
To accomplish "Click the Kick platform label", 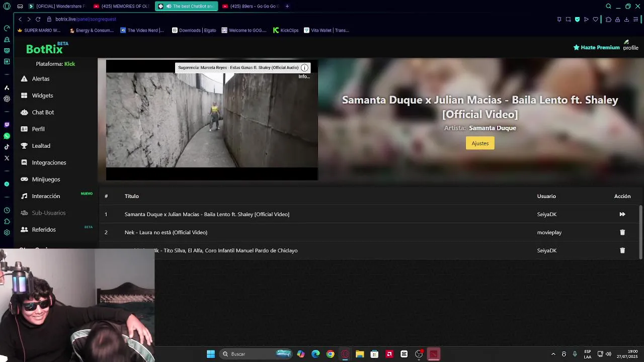I will 69,64.
